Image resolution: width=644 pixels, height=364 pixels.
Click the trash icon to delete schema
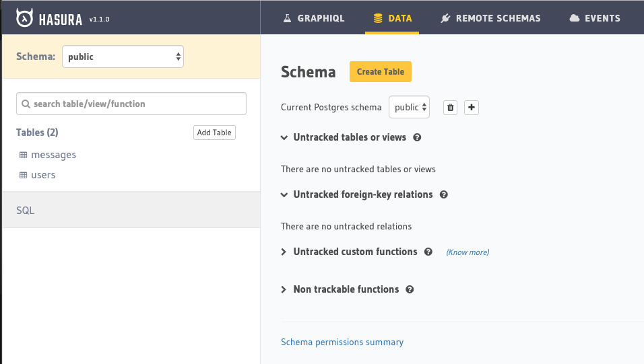coord(451,108)
